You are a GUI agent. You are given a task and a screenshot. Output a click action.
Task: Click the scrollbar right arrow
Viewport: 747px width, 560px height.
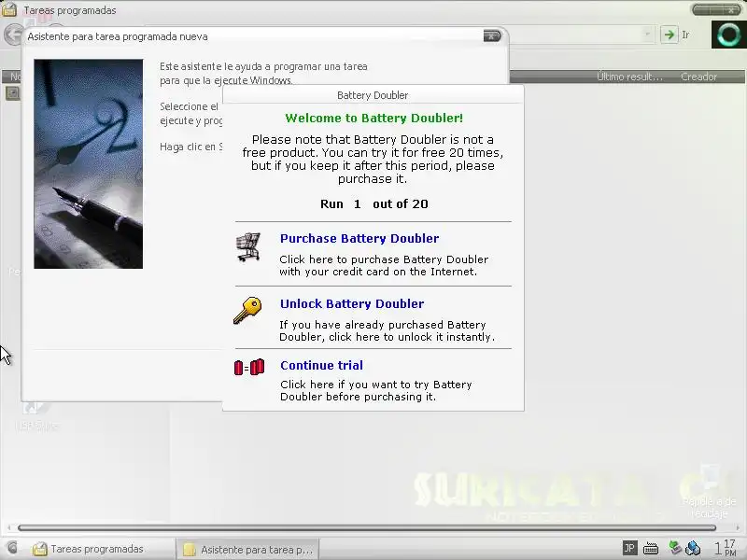[738, 527]
